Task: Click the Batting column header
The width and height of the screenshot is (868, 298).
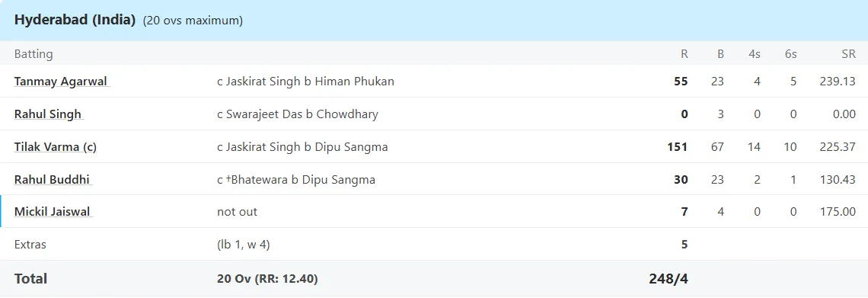Action: [x=34, y=53]
